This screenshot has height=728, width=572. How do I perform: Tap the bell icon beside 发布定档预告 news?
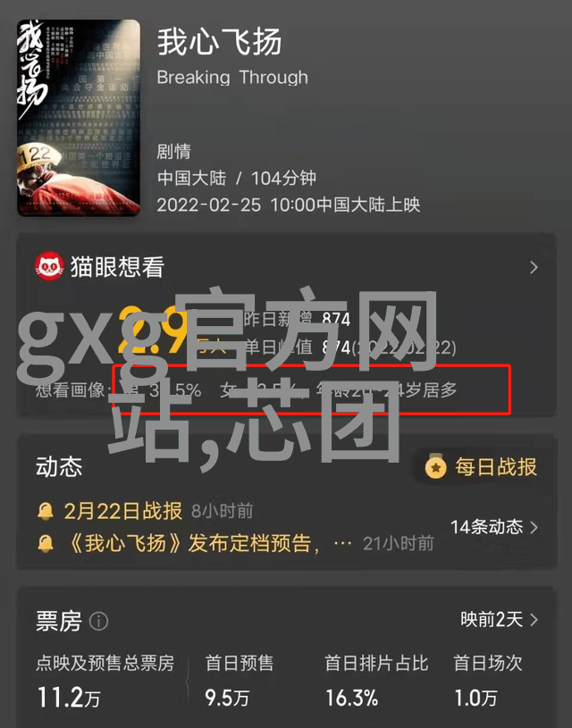pos(46,543)
